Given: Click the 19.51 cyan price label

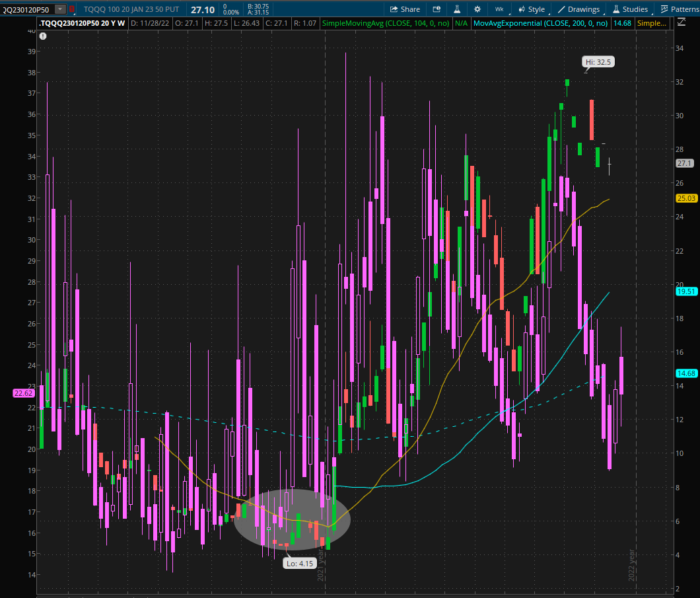Looking at the screenshot, I should [685, 291].
